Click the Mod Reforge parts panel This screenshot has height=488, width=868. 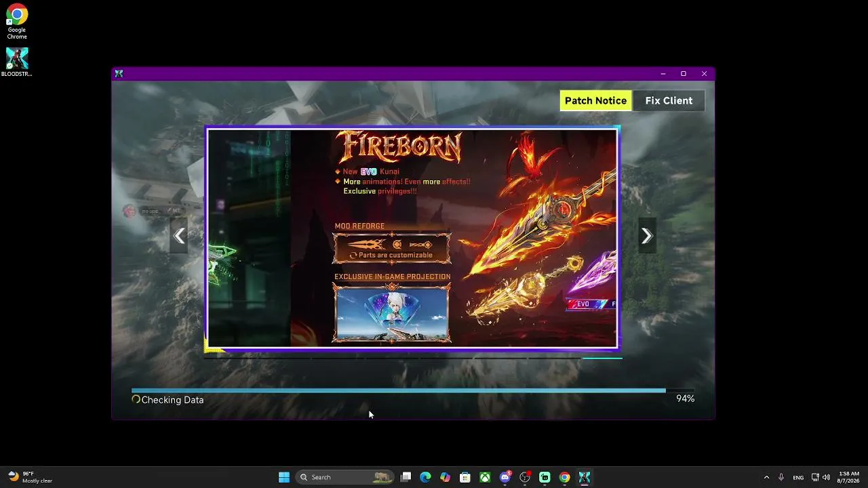coord(391,248)
